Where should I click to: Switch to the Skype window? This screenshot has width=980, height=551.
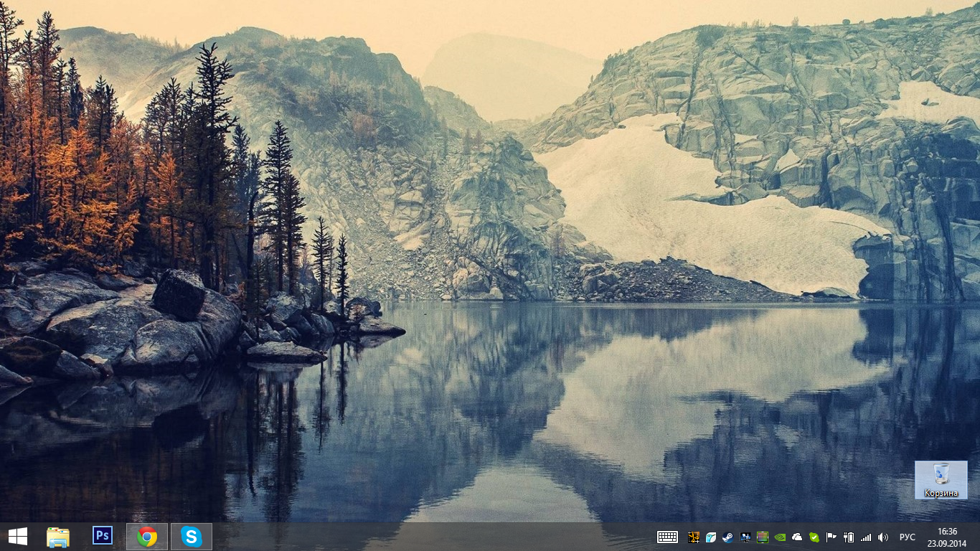pos(192,537)
